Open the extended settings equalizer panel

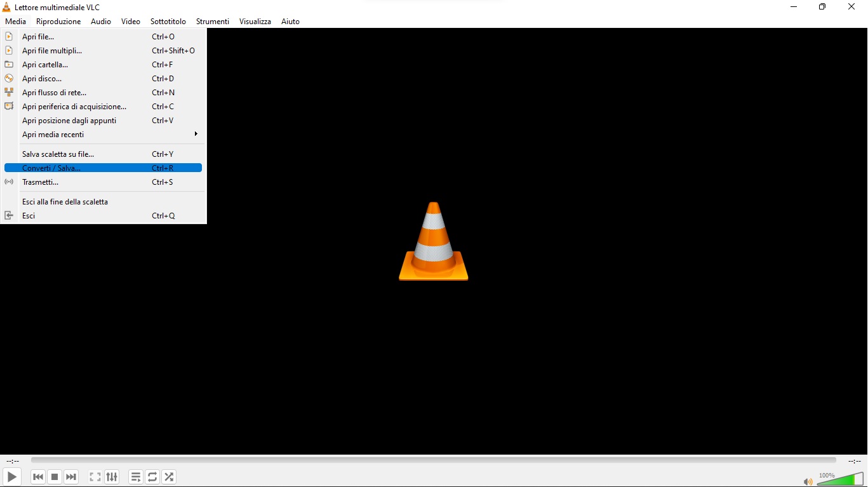pos(112,477)
